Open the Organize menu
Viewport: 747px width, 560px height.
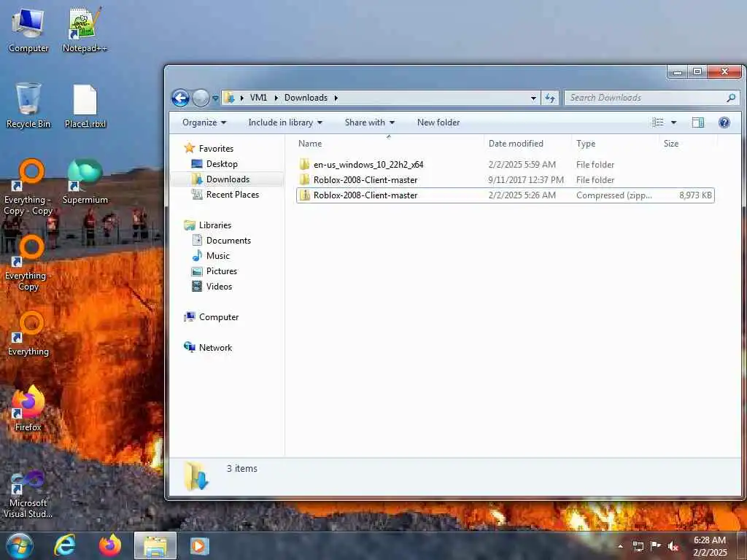click(x=204, y=122)
